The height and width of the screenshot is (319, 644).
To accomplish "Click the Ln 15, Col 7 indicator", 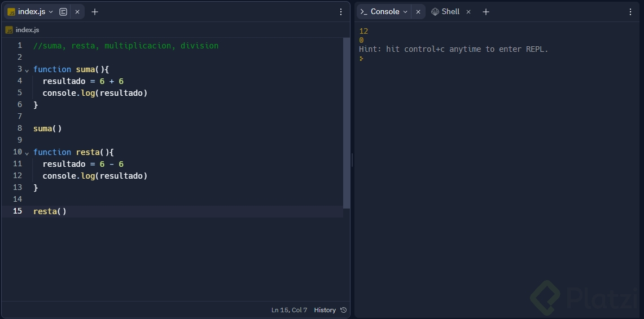I will (x=289, y=310).
